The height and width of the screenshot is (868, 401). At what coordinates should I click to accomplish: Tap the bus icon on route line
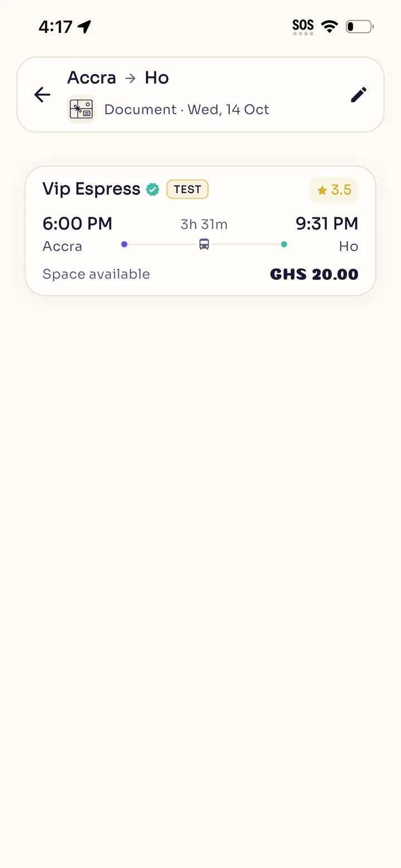coord(204,244)
